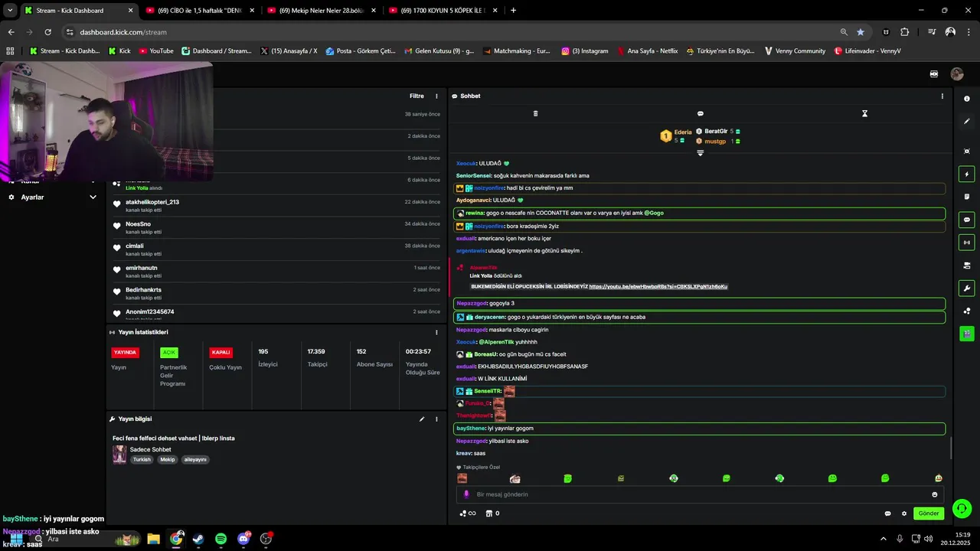Open the Matchmaking bookmark
The width and height of the screenshot is (980, 551).
pos(516,51)
